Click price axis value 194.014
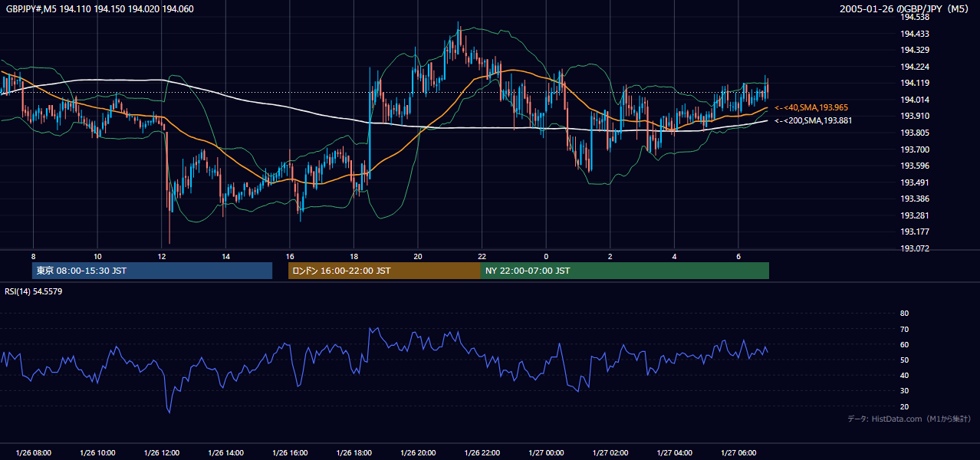 pyautogui.click(x=915, y=100)
